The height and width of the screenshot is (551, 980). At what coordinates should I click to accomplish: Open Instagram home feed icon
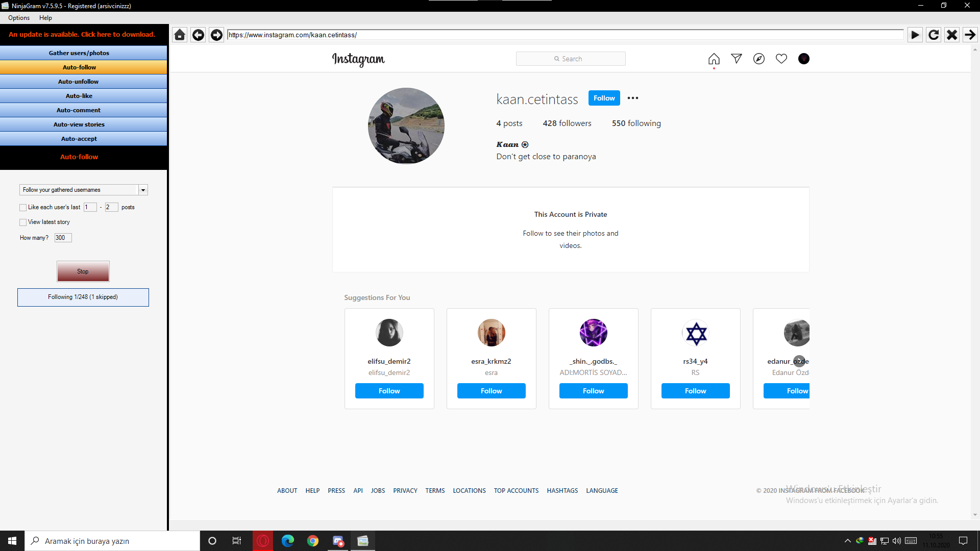click(714, 59)
